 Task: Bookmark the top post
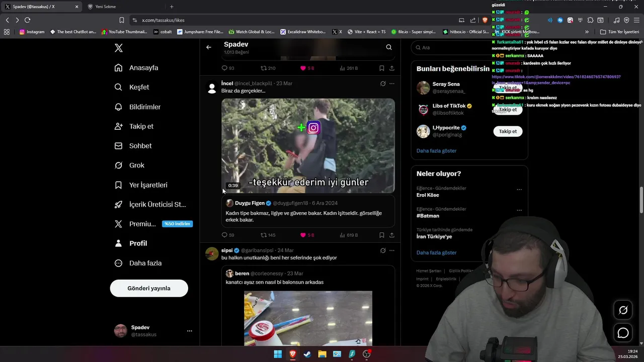pyautogui.click(x=382, y=68)
